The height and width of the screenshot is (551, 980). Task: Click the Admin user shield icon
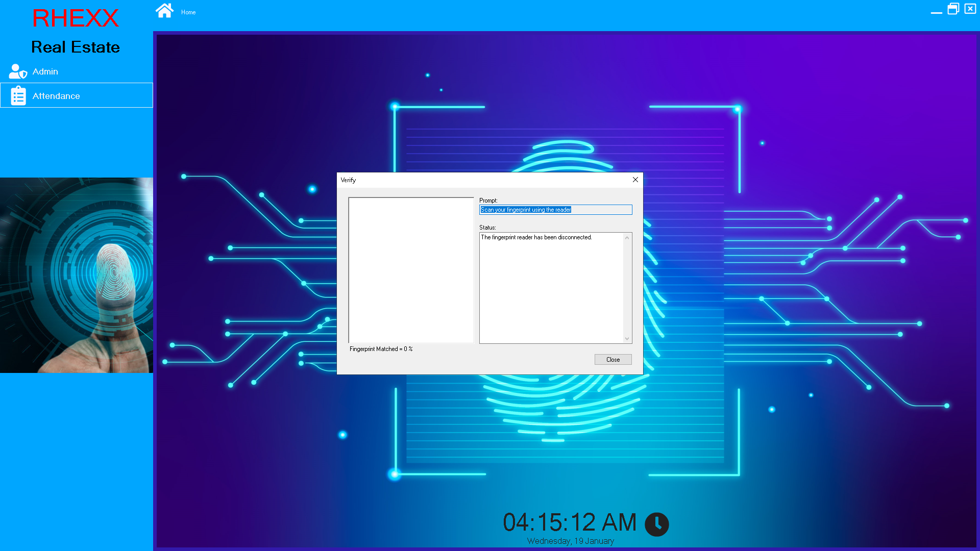18,71
